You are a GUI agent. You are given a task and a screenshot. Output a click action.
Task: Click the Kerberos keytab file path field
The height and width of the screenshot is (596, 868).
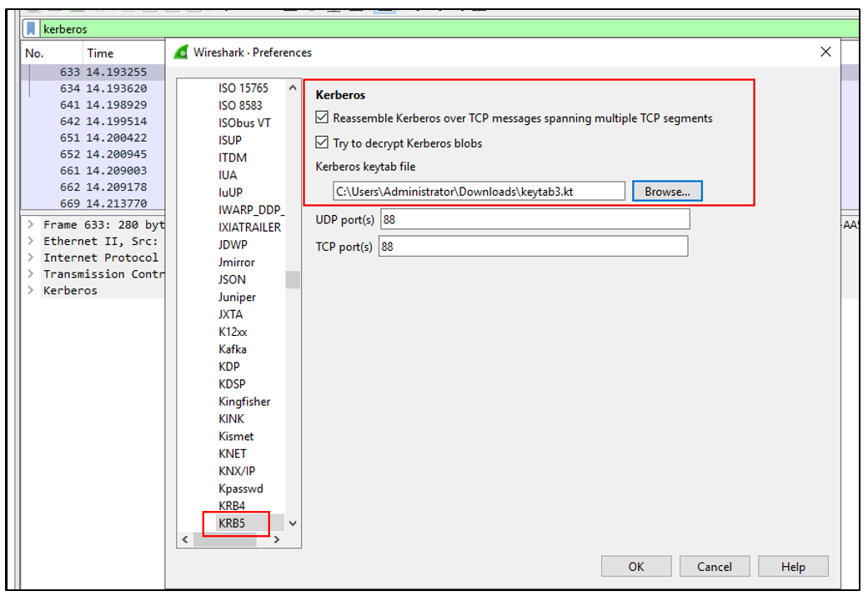[478, 191]
